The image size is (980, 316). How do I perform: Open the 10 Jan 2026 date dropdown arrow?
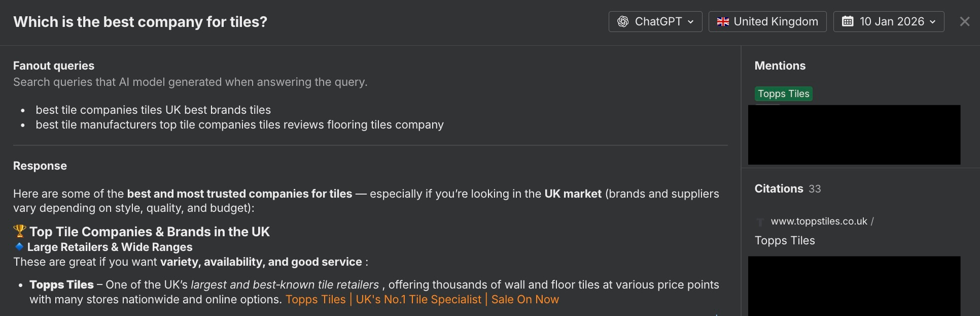click(x=933, y=22)
